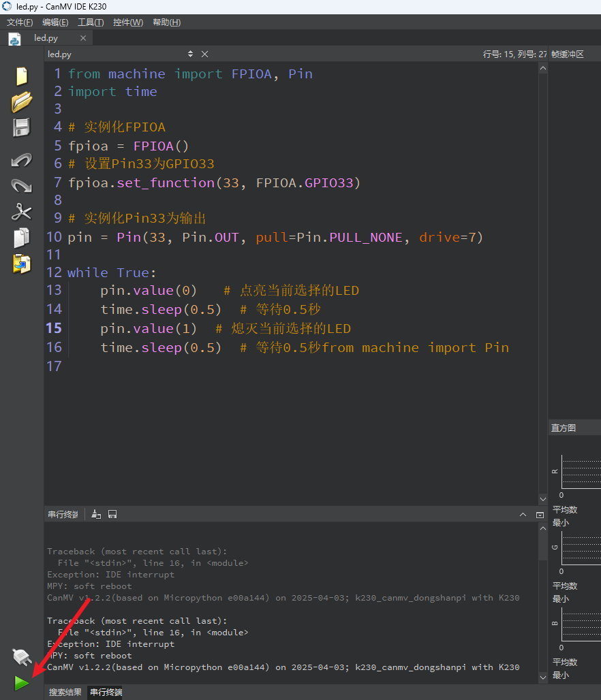Save serial terminal output to file
The image size is (601, 700).
coord(112,514)
